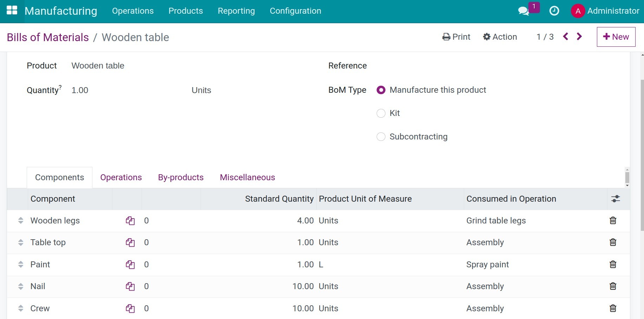The image size is (644, 319).
Task: Click the Quantity field 1.00
Action: [80, 90]
